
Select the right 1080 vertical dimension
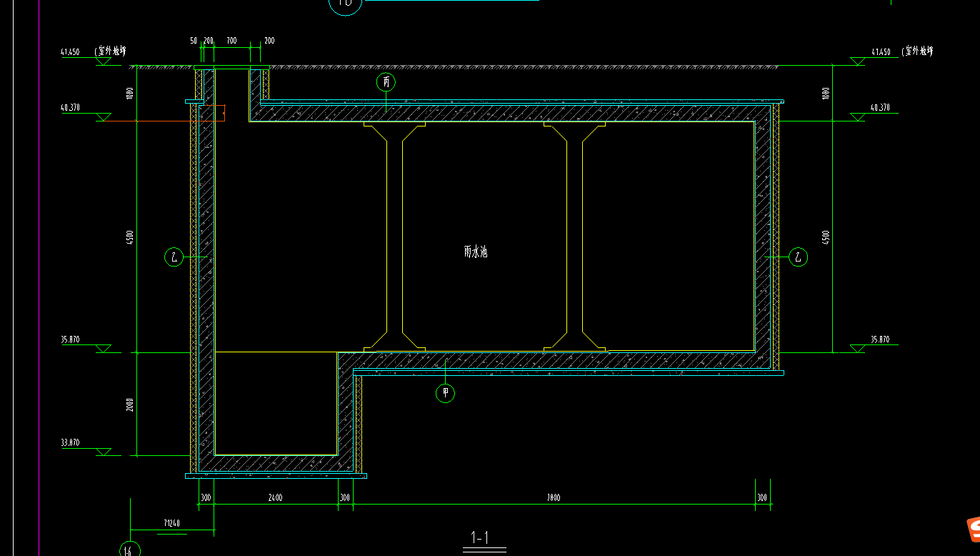pos(826,94)
